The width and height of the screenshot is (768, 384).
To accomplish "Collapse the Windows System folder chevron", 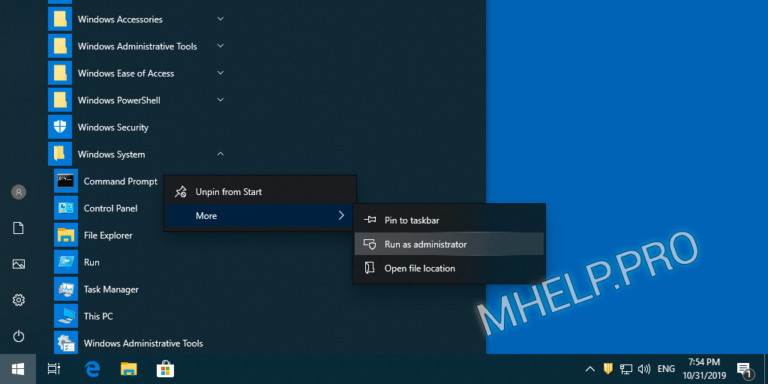I will (220, 154).
